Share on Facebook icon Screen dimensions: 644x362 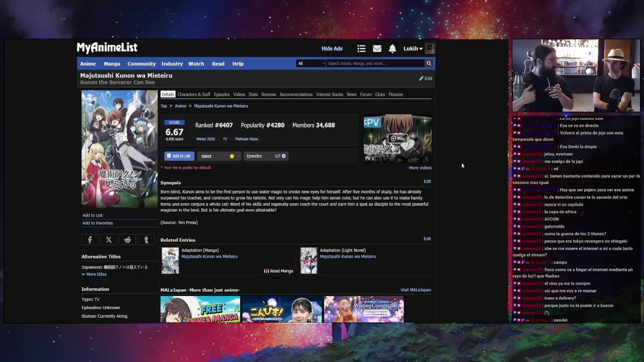click(x=90, y=240)
